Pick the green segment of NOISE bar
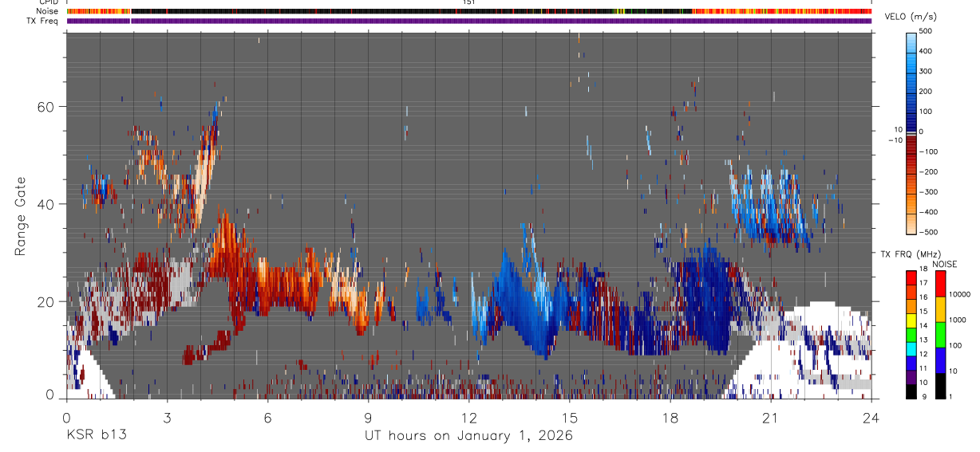 coord(939,335)
